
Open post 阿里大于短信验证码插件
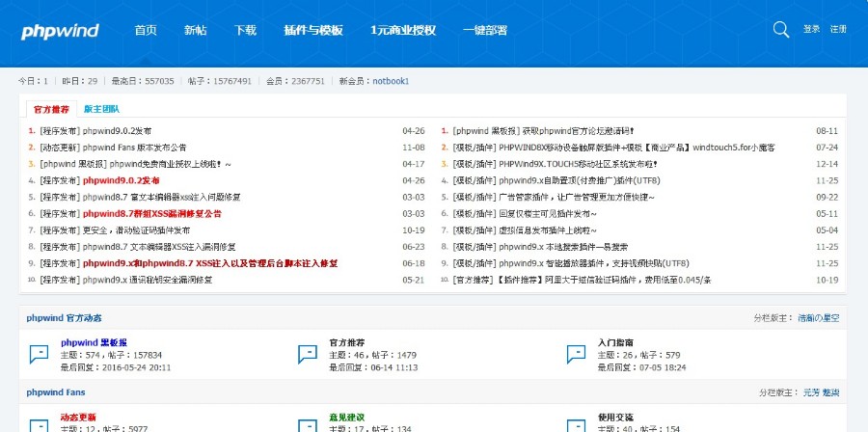(x=604, y=280)
